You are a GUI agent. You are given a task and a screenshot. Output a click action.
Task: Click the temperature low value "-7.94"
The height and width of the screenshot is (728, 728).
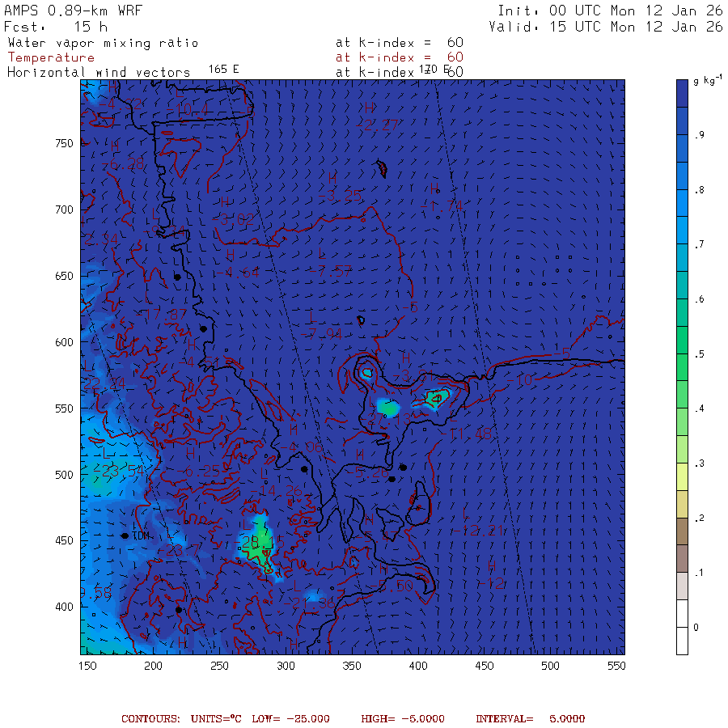(321, 334)
